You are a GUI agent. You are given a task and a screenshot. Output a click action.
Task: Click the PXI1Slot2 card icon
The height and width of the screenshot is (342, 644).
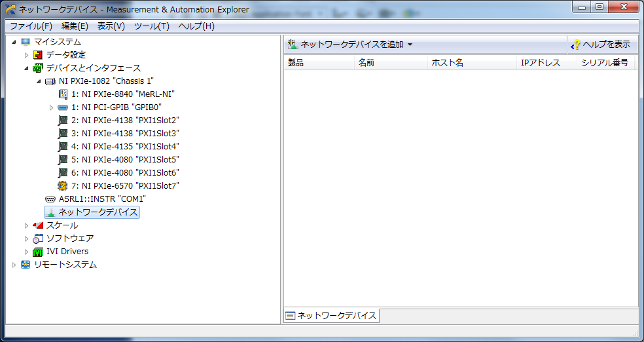63,121
